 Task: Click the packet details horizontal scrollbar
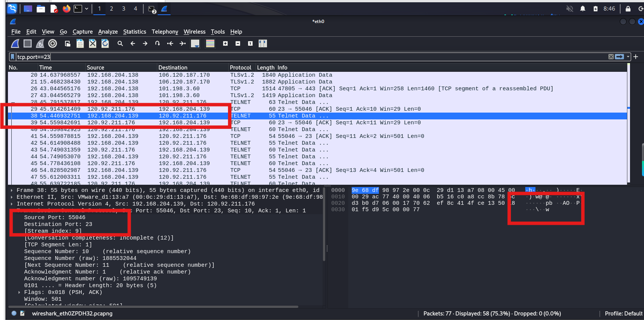[153, 306]
